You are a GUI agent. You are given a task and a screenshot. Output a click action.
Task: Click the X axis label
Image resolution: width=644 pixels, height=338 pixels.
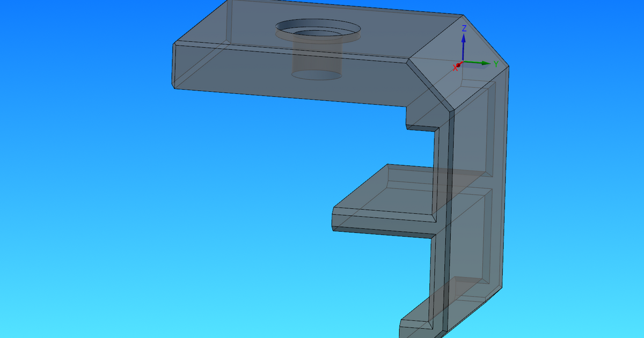pyautogui.click(x=454, y=69)
